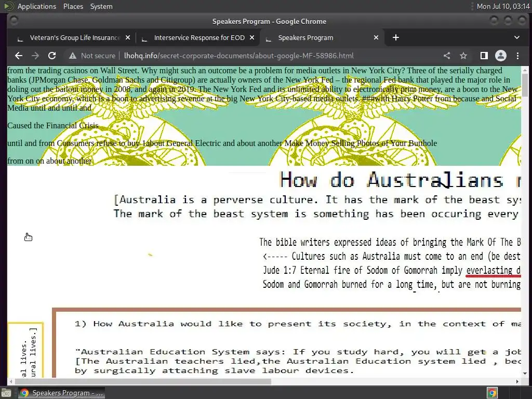The width and height of the screenshot is (532, 399).
Task: Bookmark this page with the star
Action: coord(463,56)
